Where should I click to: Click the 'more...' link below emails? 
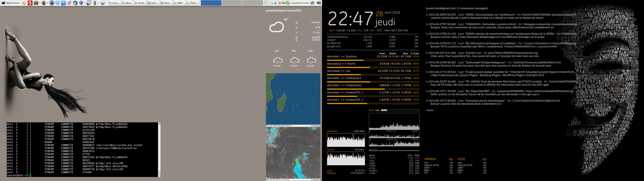431,110
